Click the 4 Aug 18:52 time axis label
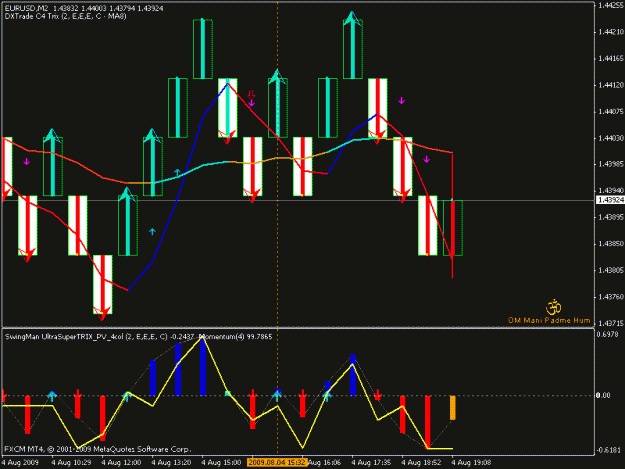 click(x=421, y=463)
